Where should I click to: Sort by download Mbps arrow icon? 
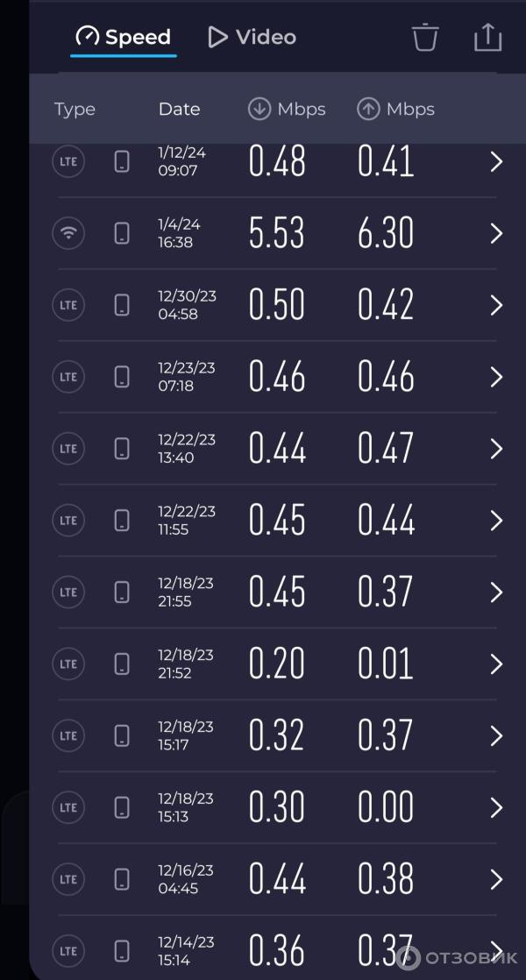pyautogui.click(x=259, y=109)
